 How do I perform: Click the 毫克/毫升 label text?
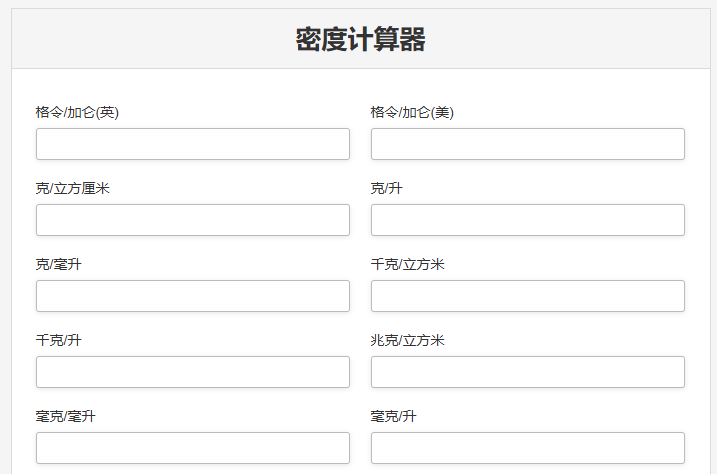point(66,416)
